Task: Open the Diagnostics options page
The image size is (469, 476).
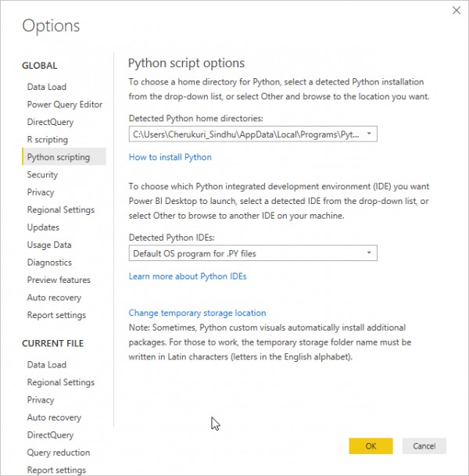Action: click(49, 263)
